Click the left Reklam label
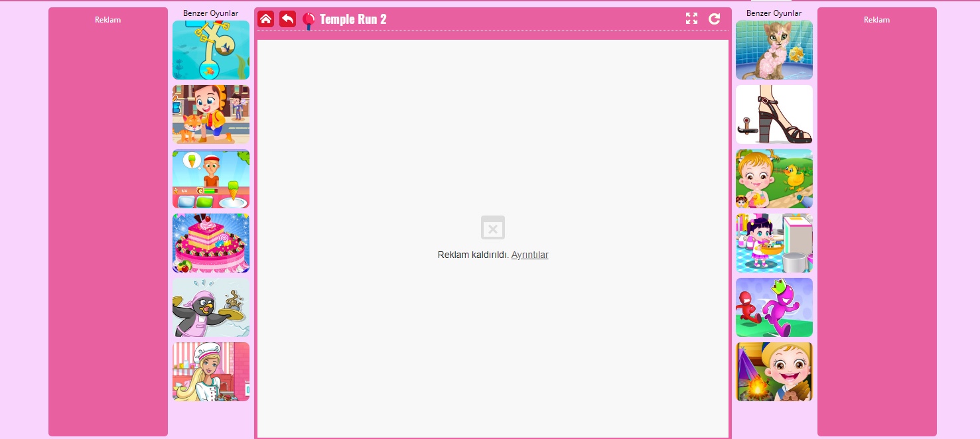Screen dimensions: 980x439 coord(108,20)
